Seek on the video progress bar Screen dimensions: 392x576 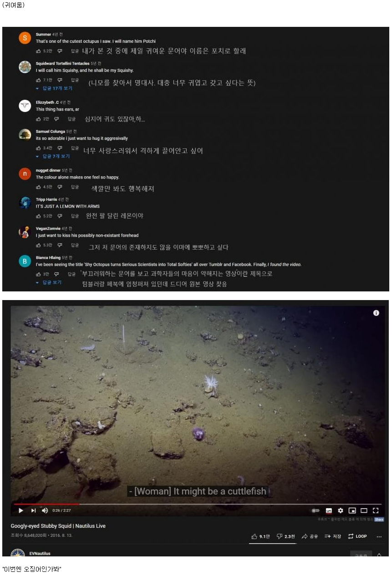[x=198, y=504]
